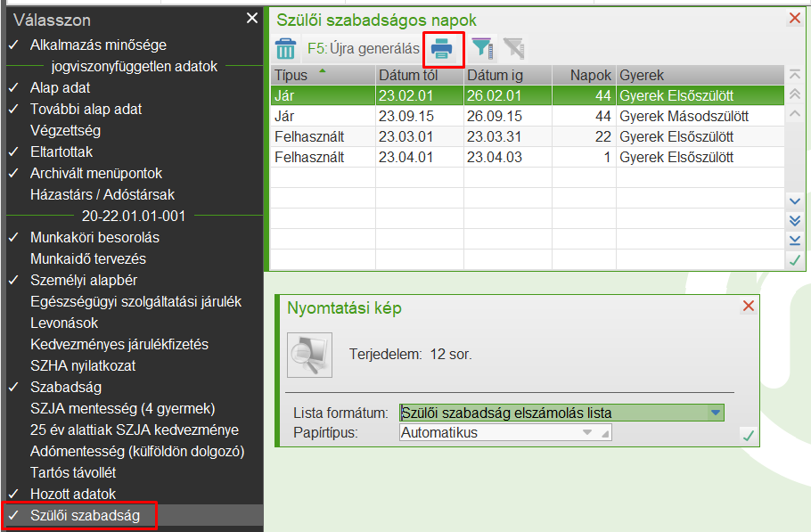
Task: Select Egészségügyi szolgáltatási járulék entry
Action: pos(135,301)
